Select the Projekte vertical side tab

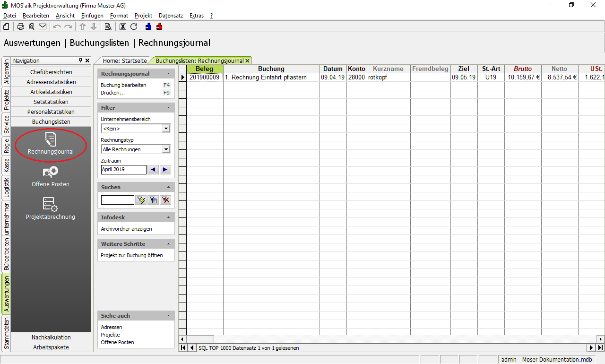coord(7,99)
